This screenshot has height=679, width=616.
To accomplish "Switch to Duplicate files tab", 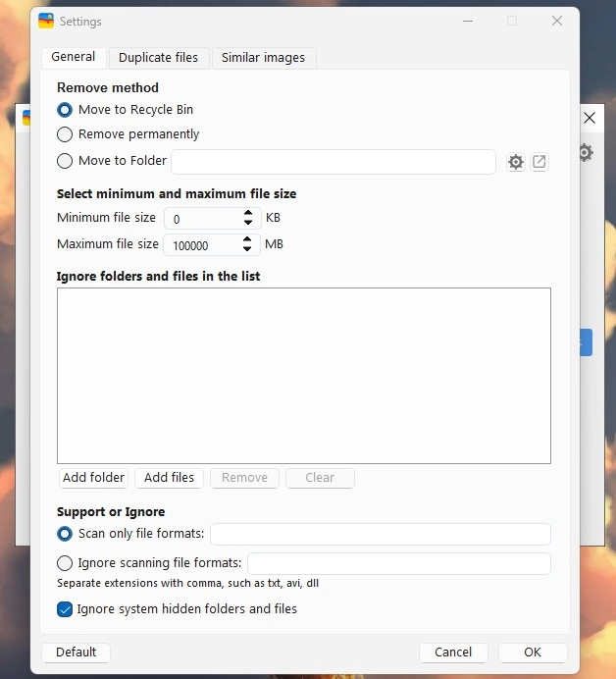I will [x=159, y=58].
